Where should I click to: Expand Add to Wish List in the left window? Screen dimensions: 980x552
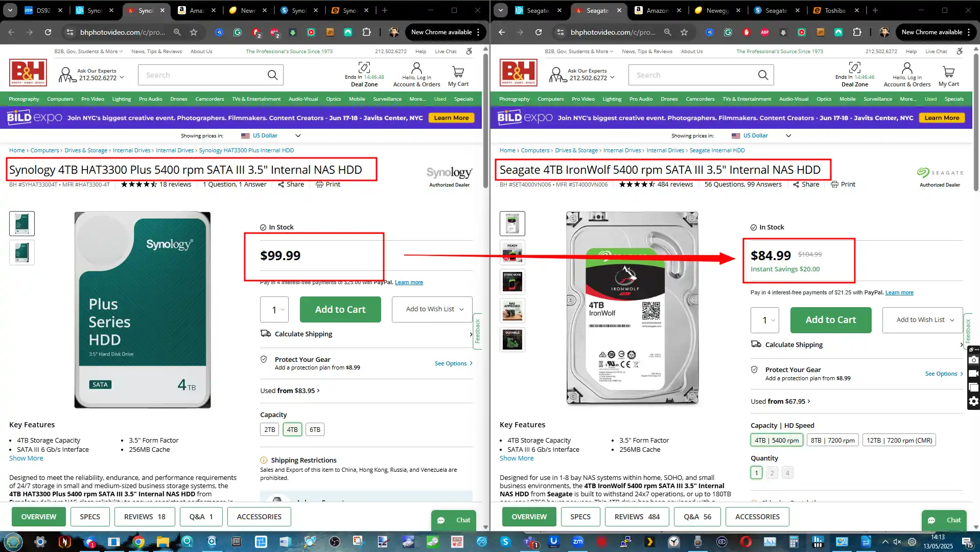pyautogui.click(x=432, y=309)
